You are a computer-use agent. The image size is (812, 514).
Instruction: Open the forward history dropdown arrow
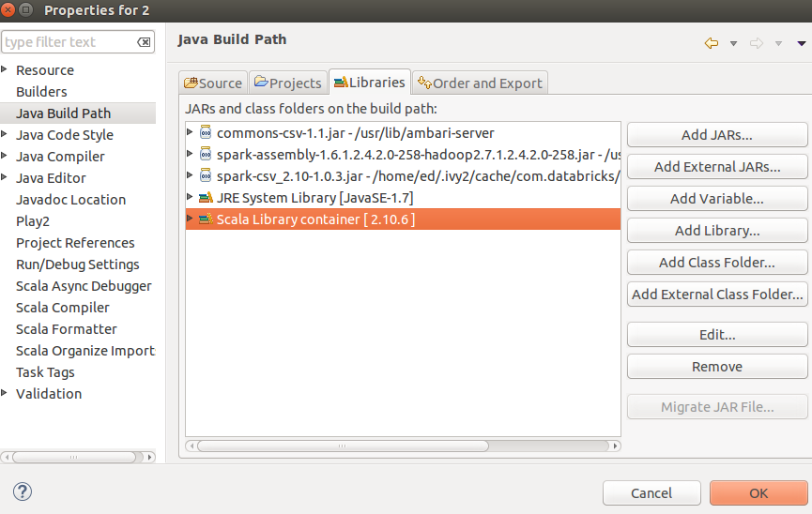pyautogui.click(x=778, y=43)
